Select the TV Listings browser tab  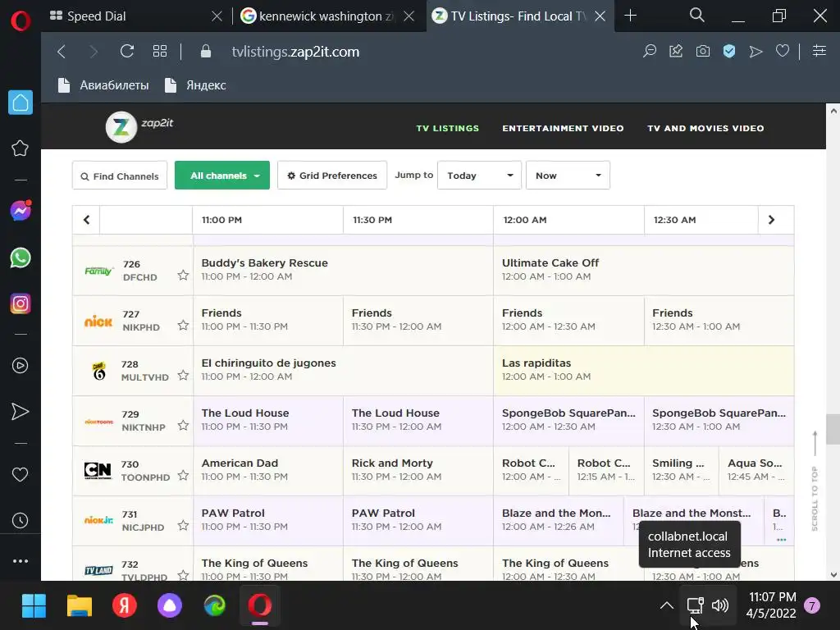518,16
